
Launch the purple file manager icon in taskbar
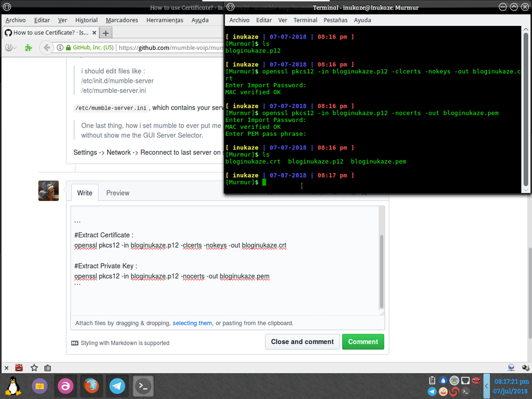tap(40, 386)
